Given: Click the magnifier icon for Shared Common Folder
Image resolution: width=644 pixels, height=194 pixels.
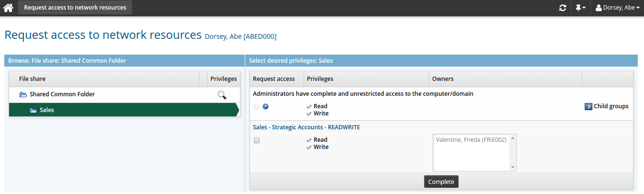Looking at the screenshot, I should (x=221, y=95).
